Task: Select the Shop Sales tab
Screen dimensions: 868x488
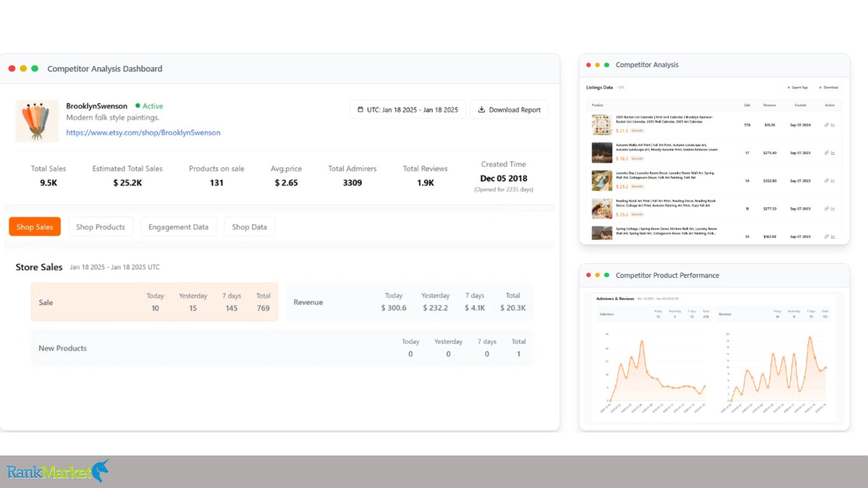Action: point(35,227)
